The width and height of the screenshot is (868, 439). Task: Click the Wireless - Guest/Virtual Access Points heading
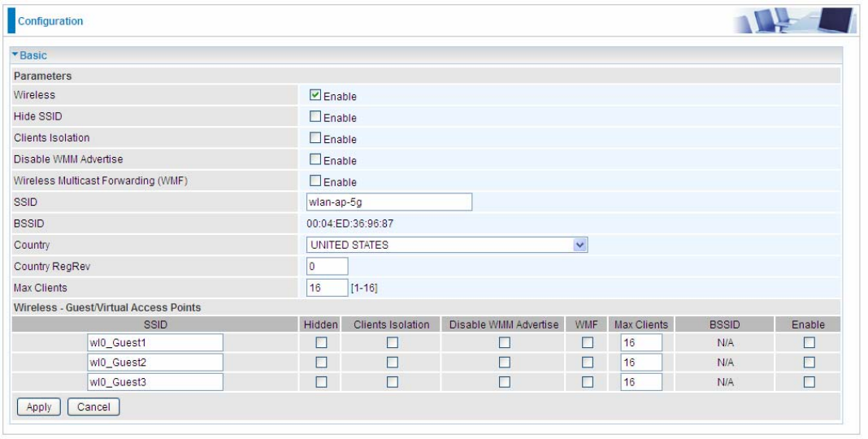pos(107,308)
